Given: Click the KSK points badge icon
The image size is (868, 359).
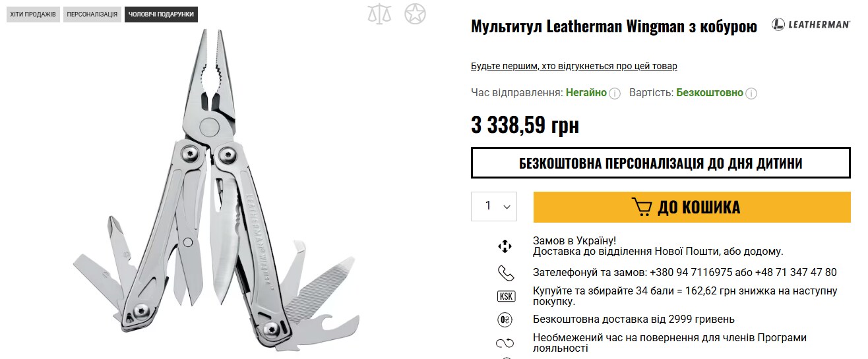Looking at the screenshot, I should 505,296.
